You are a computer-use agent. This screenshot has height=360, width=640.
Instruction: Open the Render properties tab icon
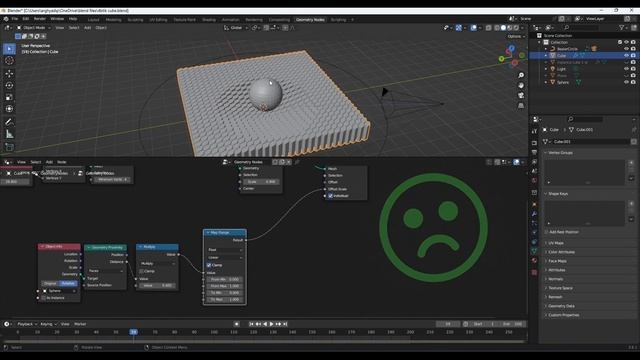[534, 143]
